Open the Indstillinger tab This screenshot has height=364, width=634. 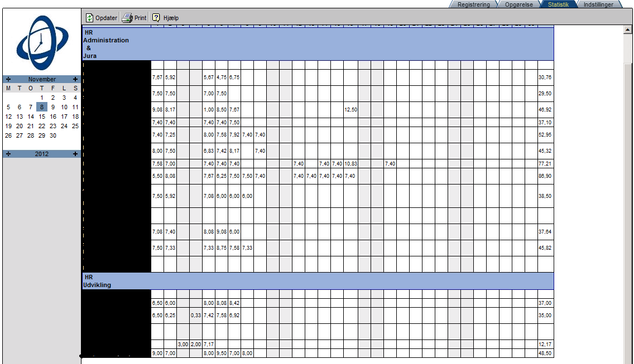click(598, 4)
